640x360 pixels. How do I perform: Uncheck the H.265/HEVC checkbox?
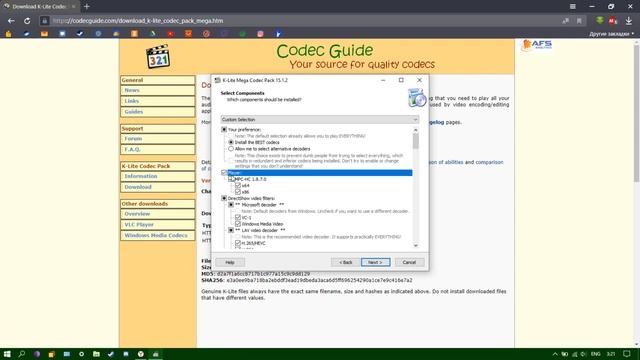(238, 243)
